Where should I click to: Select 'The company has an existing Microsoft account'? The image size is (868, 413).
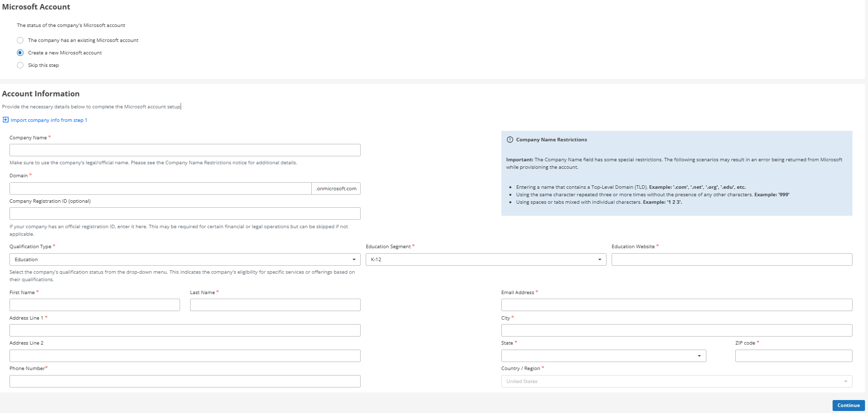(20, 40)
